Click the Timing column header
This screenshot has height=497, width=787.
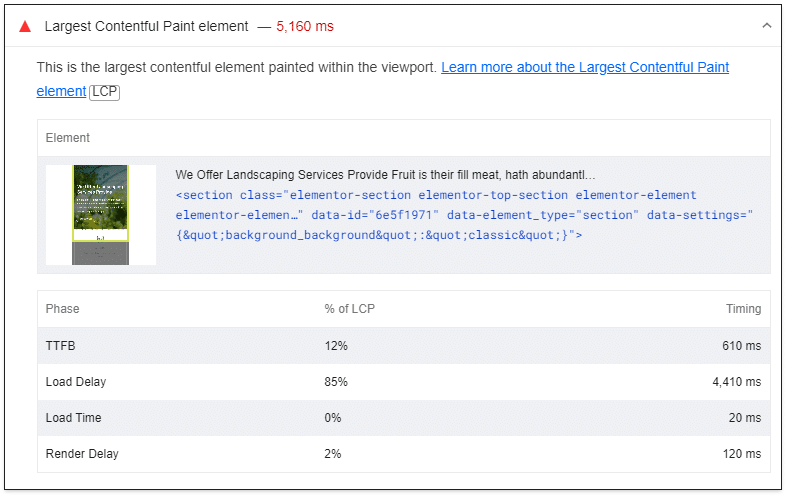click(743, 309)
